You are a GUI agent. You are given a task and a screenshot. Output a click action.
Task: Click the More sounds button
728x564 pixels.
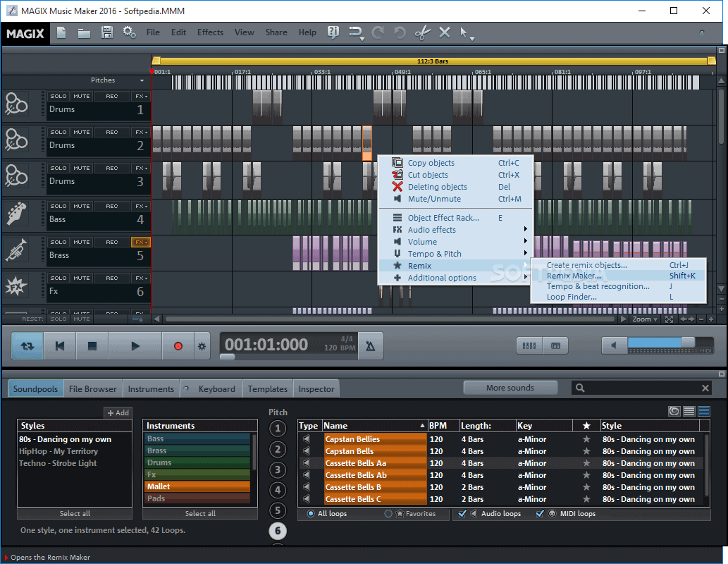point(510,387)
